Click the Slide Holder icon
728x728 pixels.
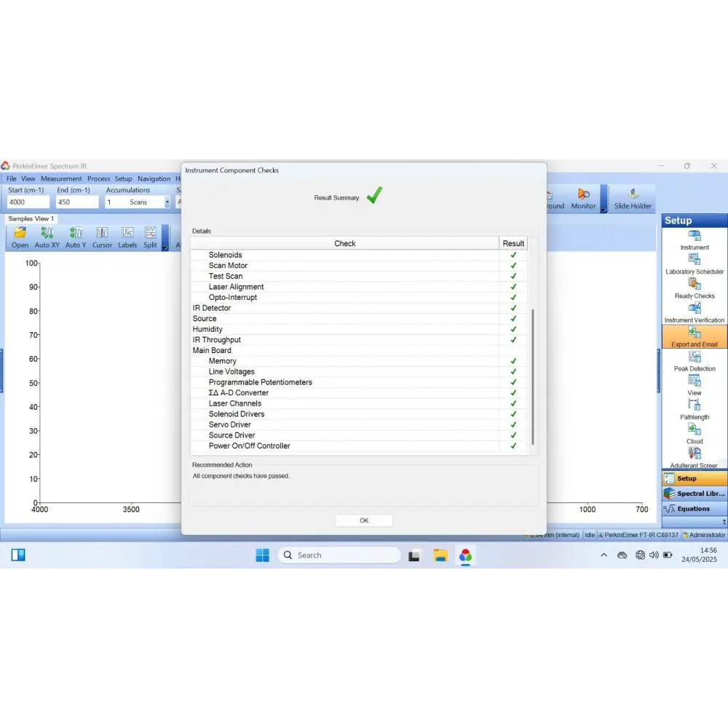click(x=633, y=199)
